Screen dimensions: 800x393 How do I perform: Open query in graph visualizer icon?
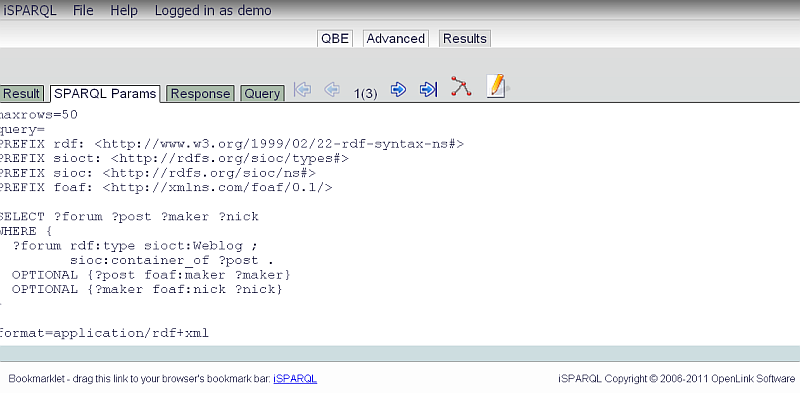tap(461, 86)
